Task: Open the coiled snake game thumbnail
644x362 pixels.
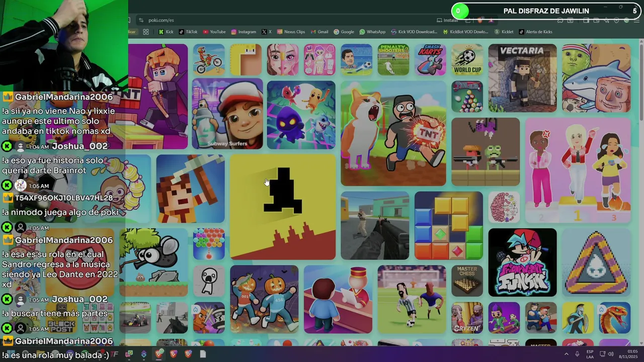Action: click(x=615, y=318)
